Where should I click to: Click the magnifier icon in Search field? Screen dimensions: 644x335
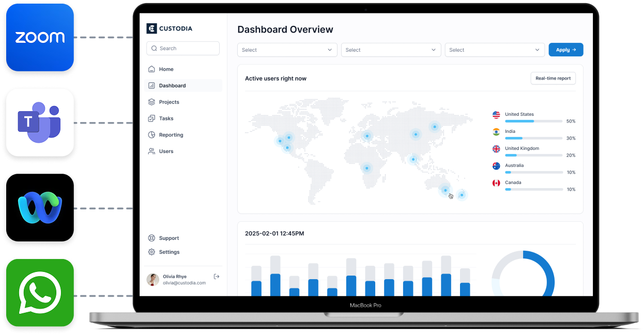(155, 48)
